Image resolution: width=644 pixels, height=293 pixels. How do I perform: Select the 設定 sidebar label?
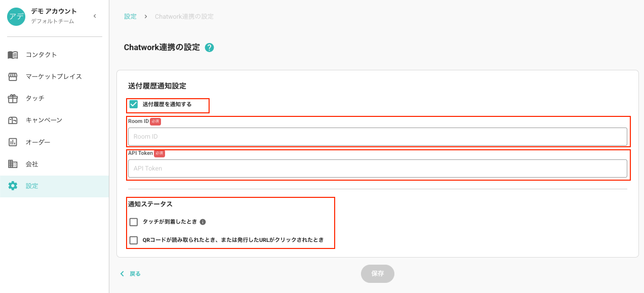coord(32,186)
